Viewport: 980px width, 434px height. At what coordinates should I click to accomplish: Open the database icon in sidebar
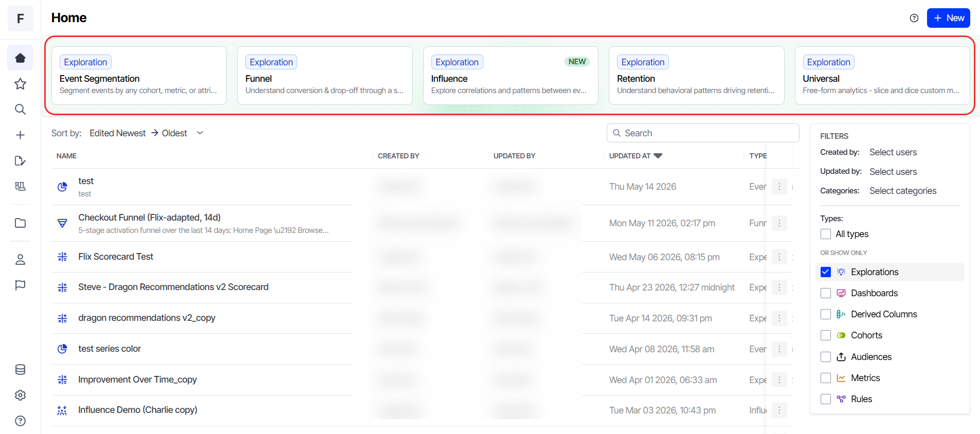(x=20, y=369)
